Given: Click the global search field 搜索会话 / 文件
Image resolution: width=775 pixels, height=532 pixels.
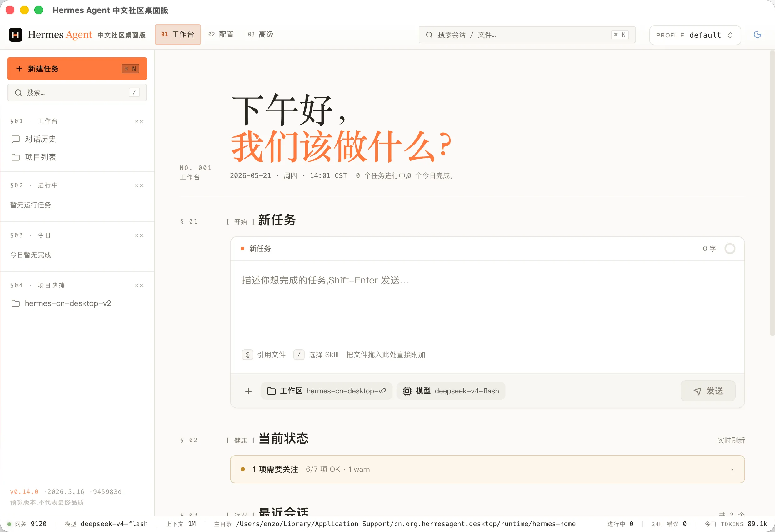Looking at the screenshot, I should 527,35.
